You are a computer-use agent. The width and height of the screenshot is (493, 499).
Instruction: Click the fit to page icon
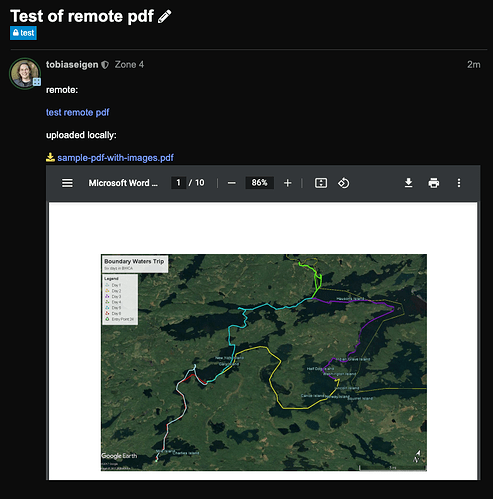click(x=321, y=183)
